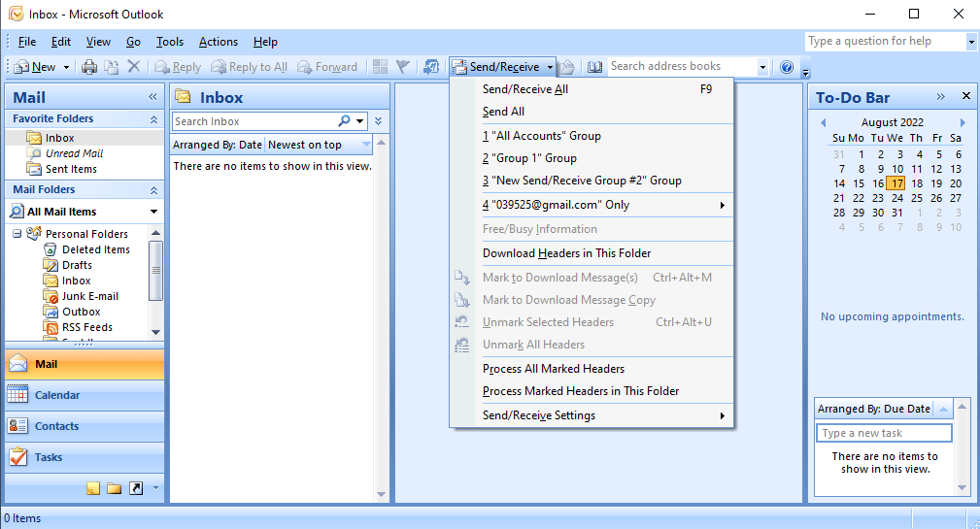
Task: Click the Shortcuts icon in navigation pane
Action: (136, 488)
